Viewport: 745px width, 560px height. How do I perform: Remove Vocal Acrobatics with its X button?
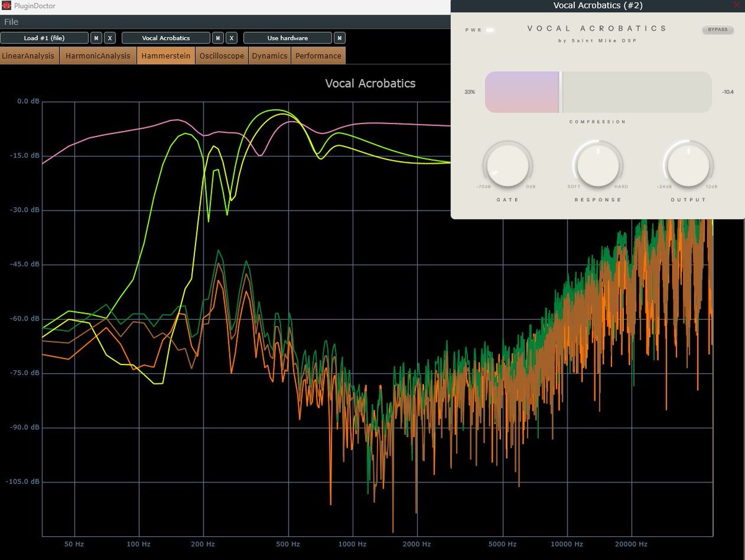click(232, 38)
